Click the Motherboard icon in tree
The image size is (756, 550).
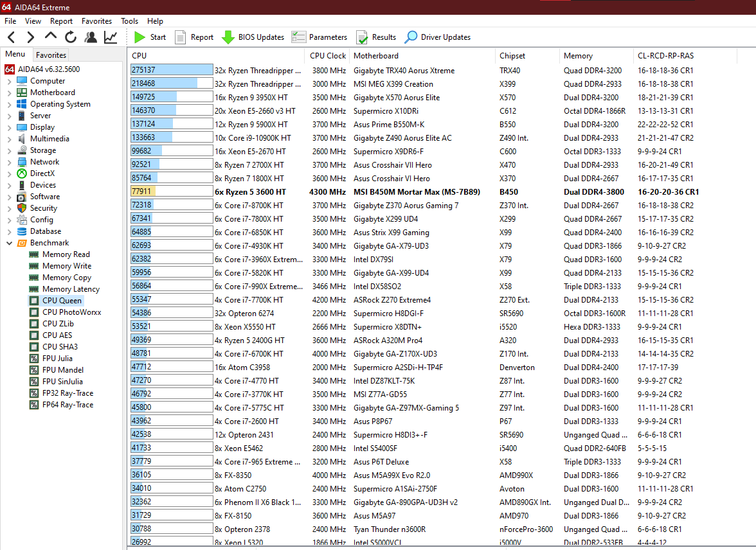[x=22, y=93]
